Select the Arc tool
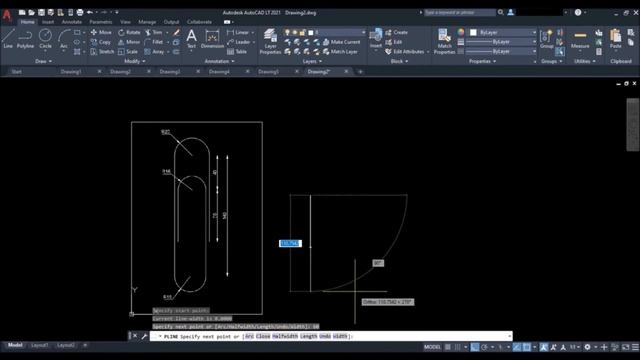Image resolution: width=640 pixels, height=360 pixels. click(x=64, y=39)
